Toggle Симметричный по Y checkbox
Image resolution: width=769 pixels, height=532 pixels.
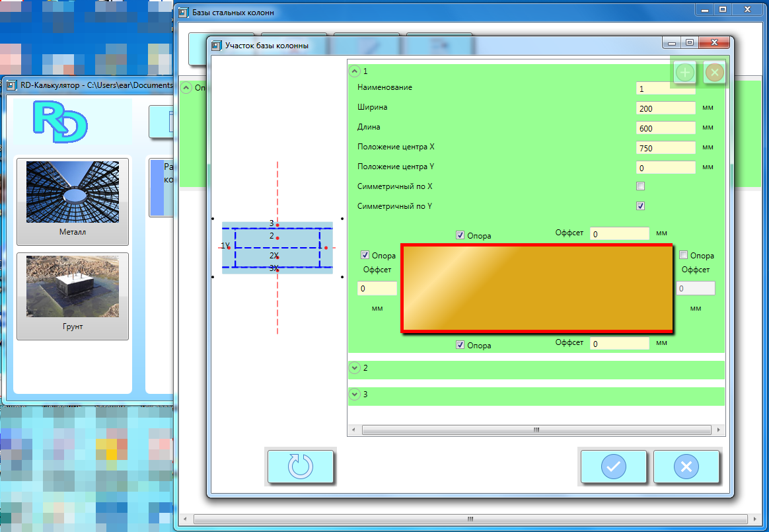click(641, 206)
